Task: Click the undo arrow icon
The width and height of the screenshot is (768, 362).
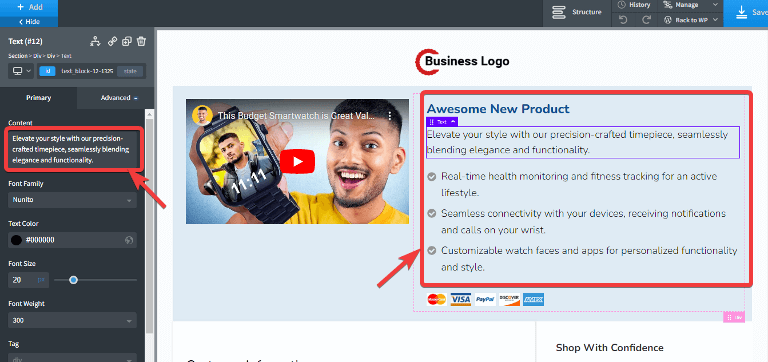Action: [x=623, y=20]
